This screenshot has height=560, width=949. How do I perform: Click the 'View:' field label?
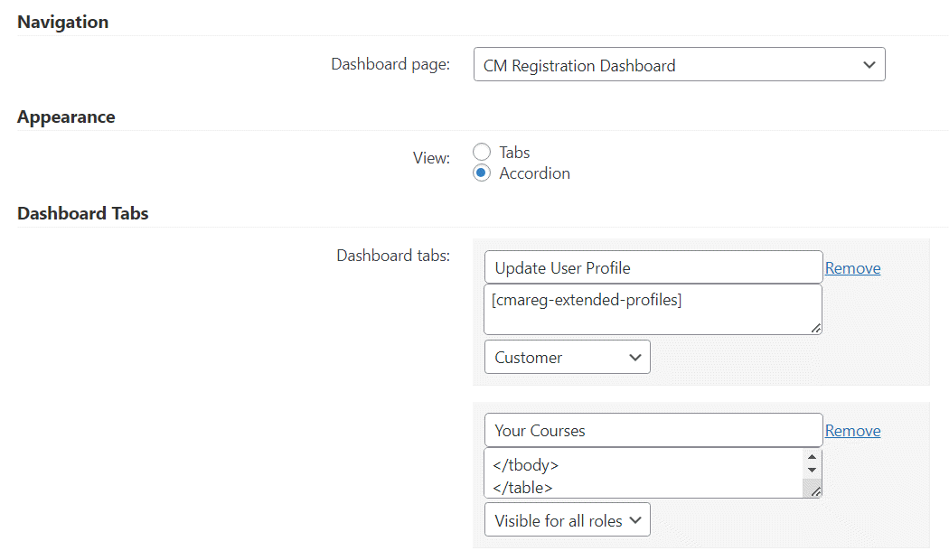tap(431, 158)
